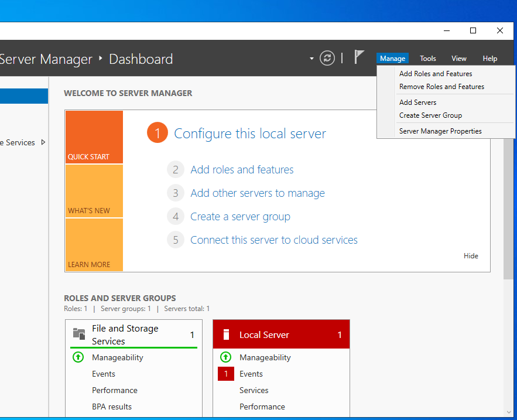Maximize the Server Manager window
This screenshot has height=420, width=517.
coord(473,30)
